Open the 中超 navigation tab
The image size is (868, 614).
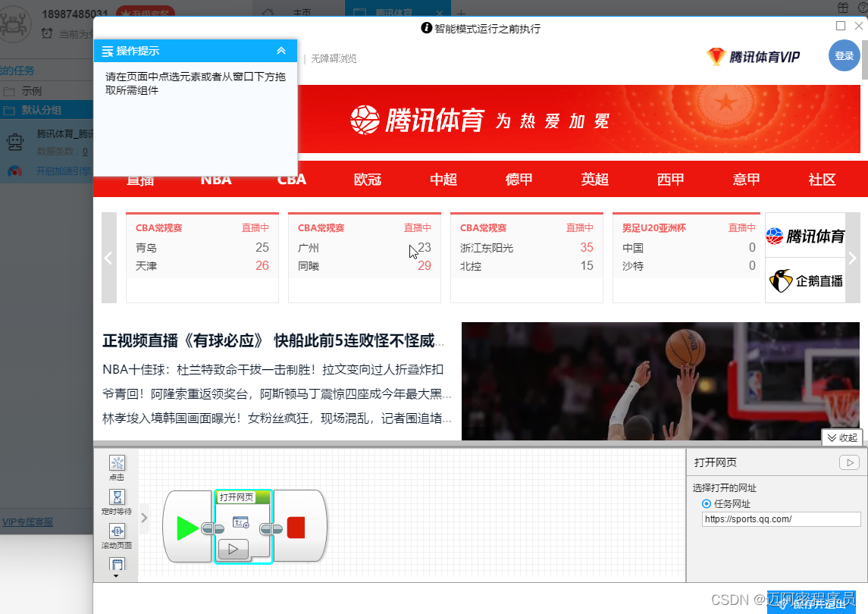pos(443,180)
